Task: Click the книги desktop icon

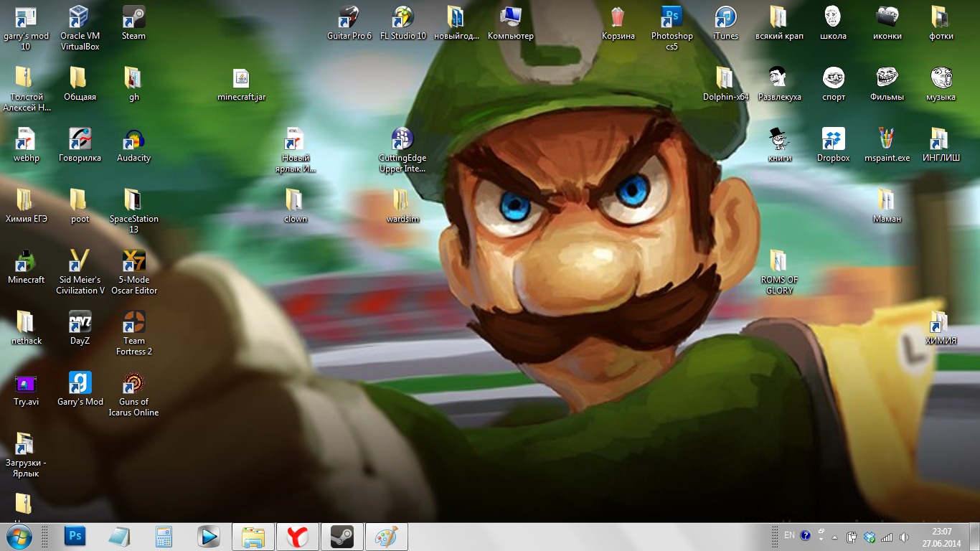Action: pyautogui.click(x=779, y=145)
